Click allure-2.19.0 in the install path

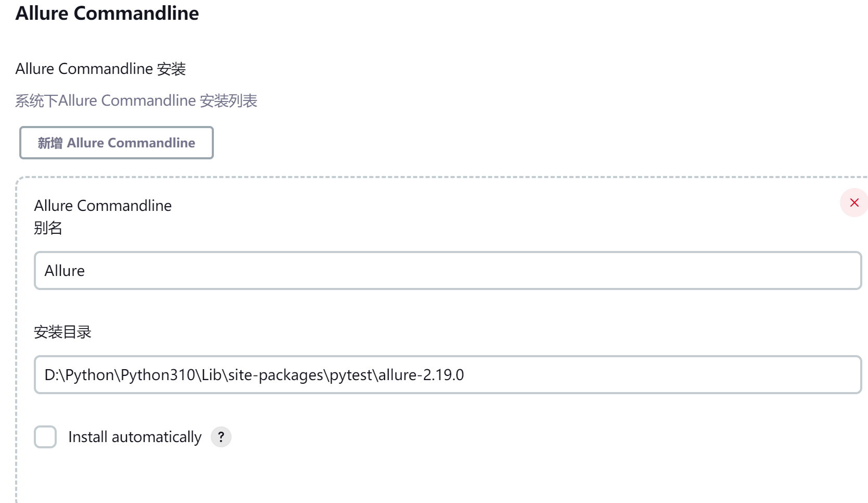click(x=421, y=375)
